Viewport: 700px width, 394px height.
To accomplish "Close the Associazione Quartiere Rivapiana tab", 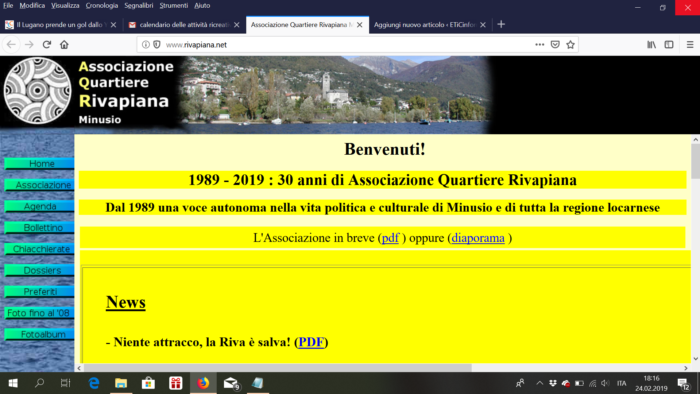I will (x=359, y=25).
